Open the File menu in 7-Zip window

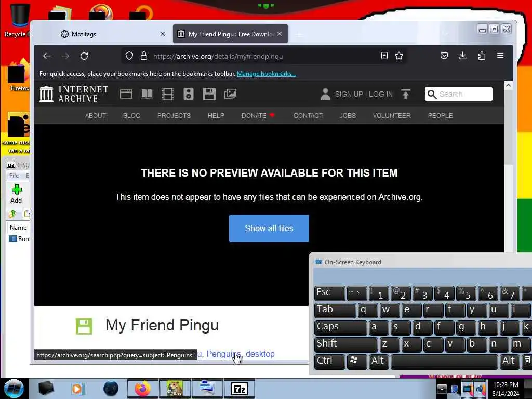(14, 176)
